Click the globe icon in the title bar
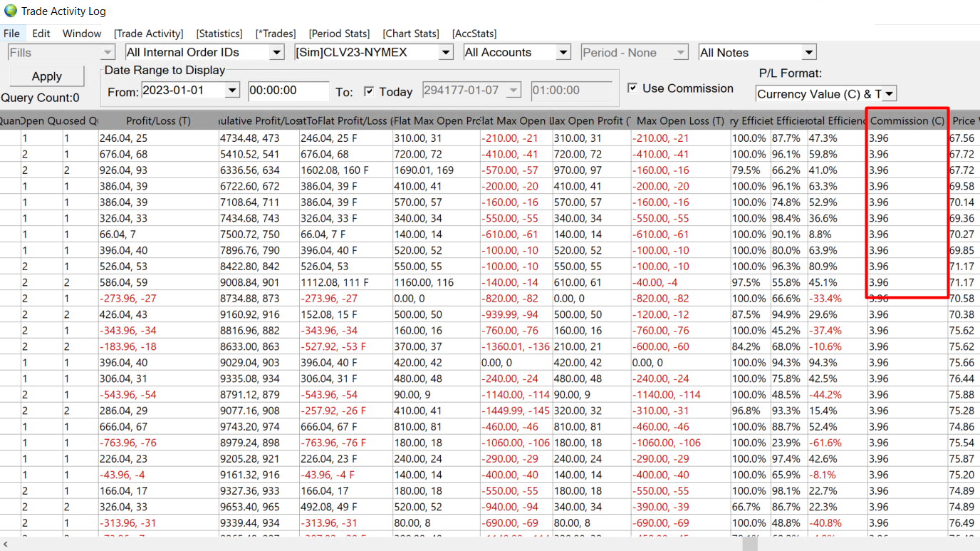This screenshot has height=551, width=980. pos(10,11)
